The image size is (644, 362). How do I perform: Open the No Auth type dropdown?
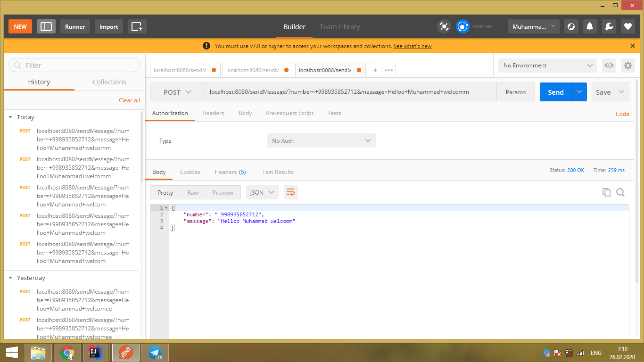click(322, 140)
